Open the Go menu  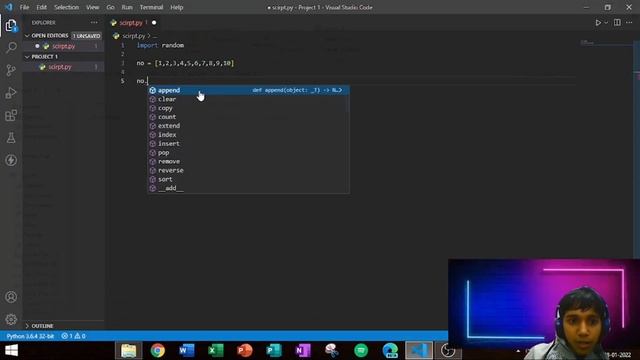click(x=110, y=7)
